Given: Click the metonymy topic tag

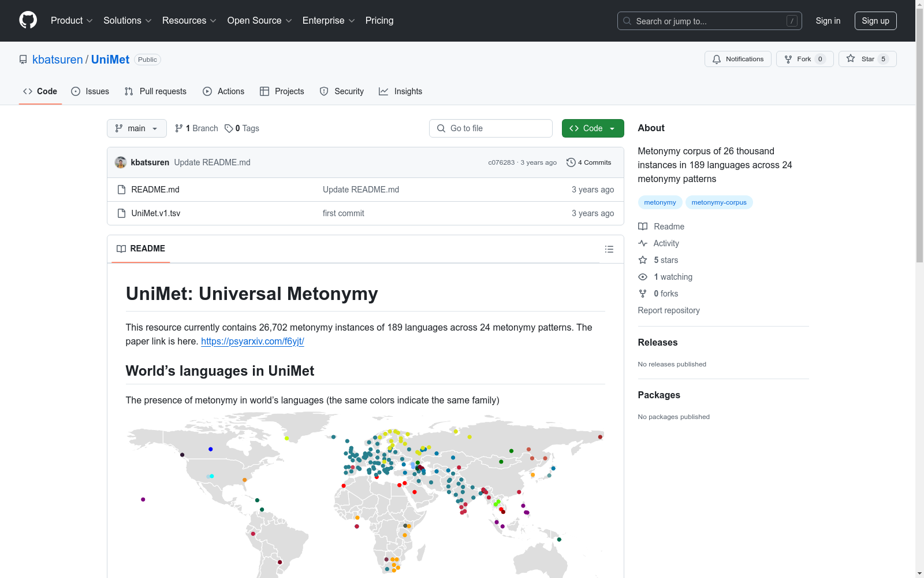Looking at the screenshot, I should coord(660,202).
